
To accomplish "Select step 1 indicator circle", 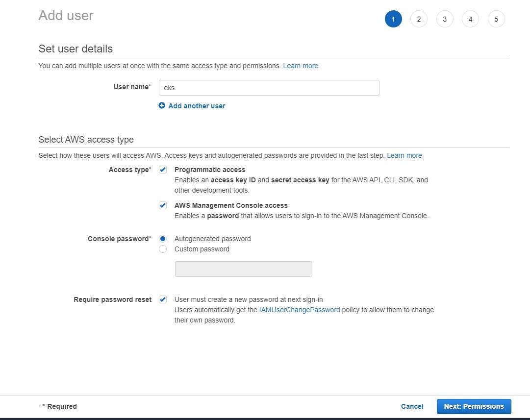I will coord(393,19).
